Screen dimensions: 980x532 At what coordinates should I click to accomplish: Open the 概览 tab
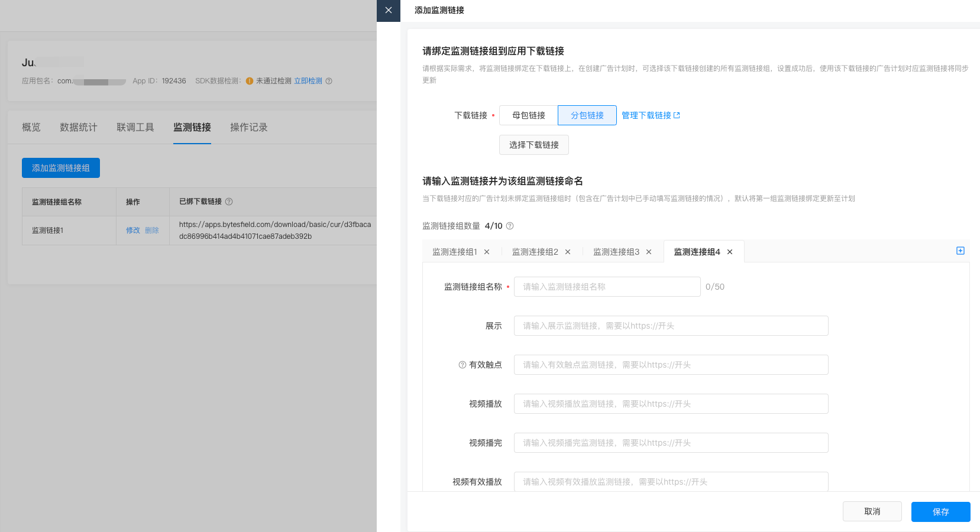tap(31, 127)
